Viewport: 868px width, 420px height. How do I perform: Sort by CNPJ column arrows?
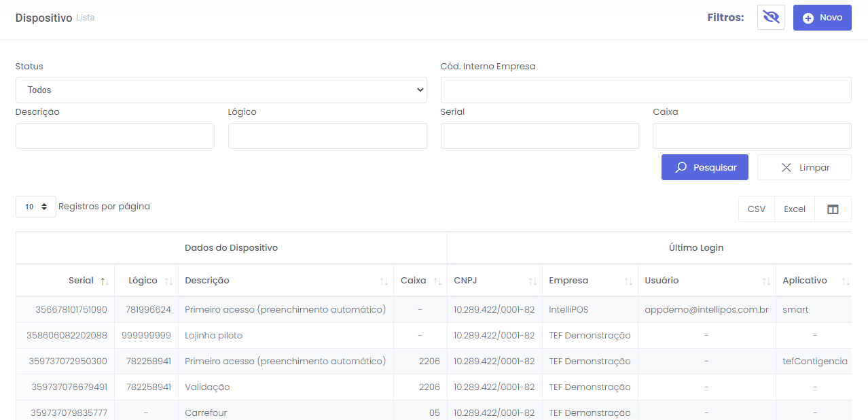532,281
